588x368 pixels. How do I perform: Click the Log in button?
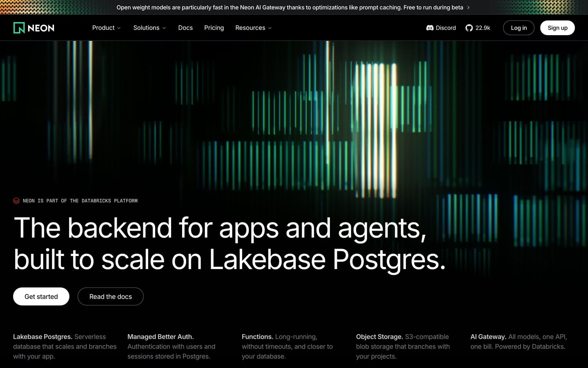coord(519,28)
